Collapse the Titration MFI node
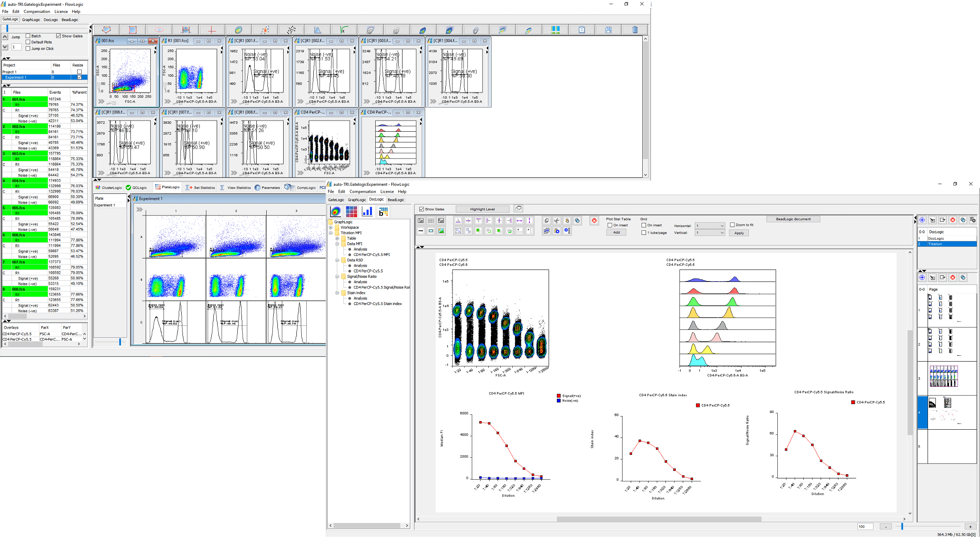980x537 pixels. [331, 232]
